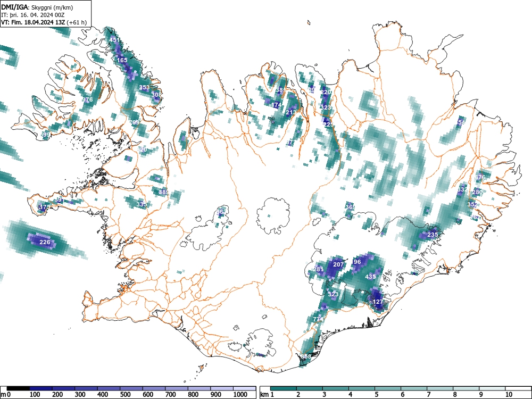Click the black 0 m legend swatch
Image resolution: width=532 pixels, height=399 pixels.
coord(18,388)
